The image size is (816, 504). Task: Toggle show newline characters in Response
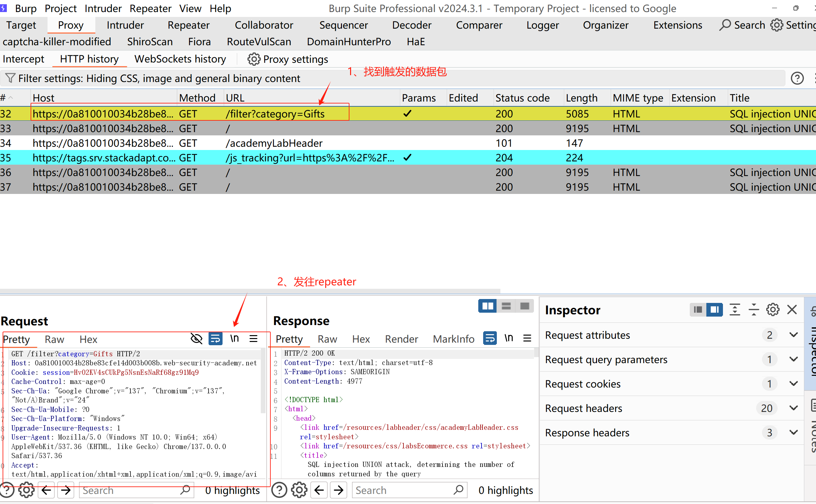tap(508, 338)
